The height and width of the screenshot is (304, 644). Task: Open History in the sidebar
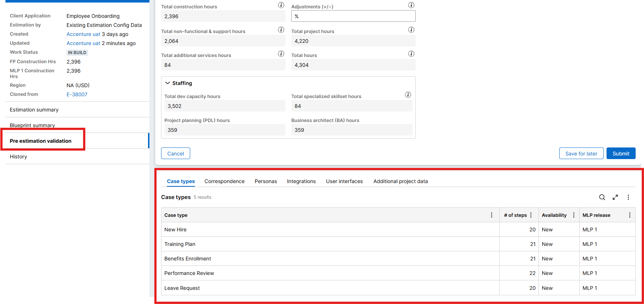coord(19,157)
